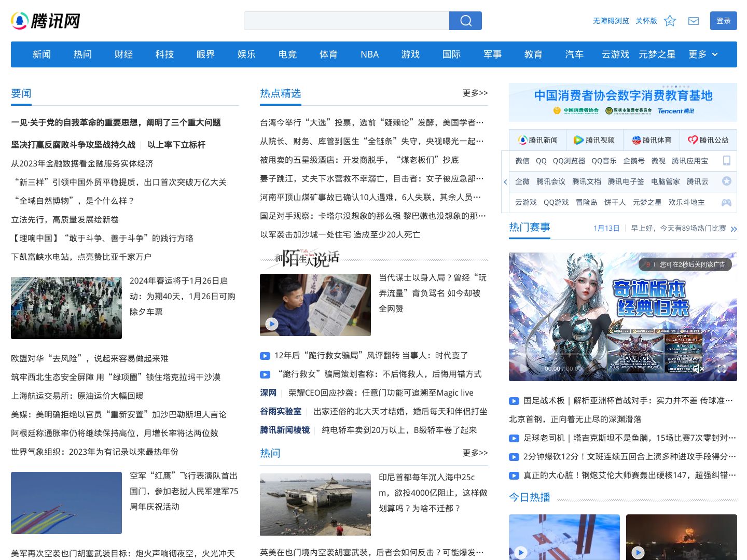
Task: Click the 腾讯体育 logo icon
Action: click(x=637, y=140)
